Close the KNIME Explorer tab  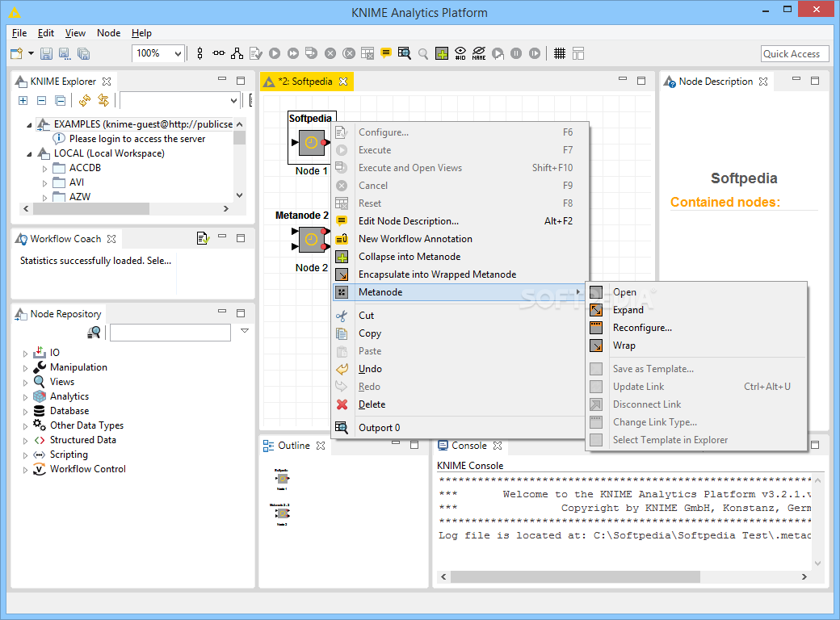coord(107,82)
